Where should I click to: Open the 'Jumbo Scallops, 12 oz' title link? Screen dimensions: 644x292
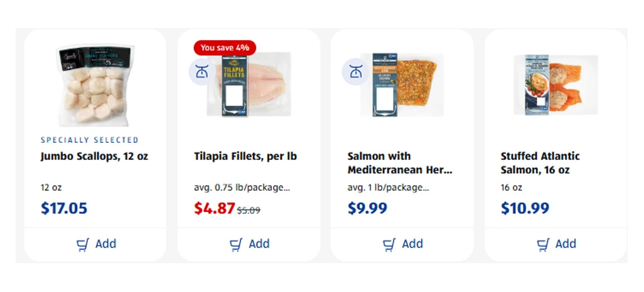[94, 156]
